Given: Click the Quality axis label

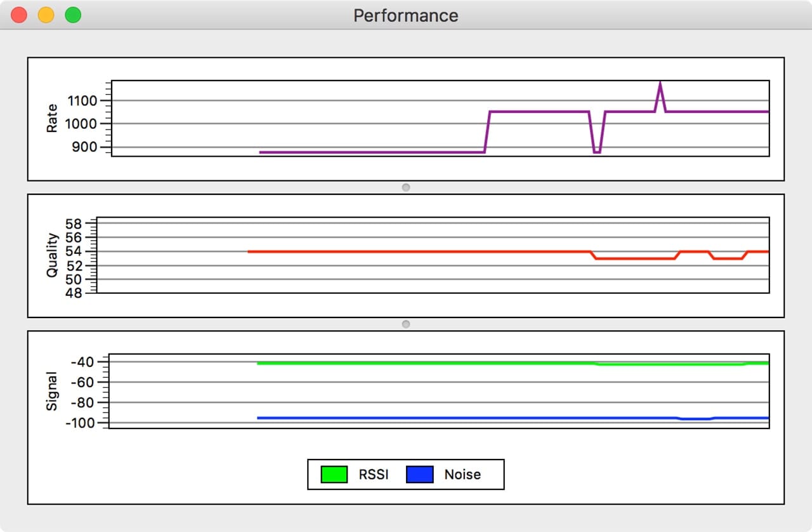Looking at the screenshot, I should (x=52, y=255).
